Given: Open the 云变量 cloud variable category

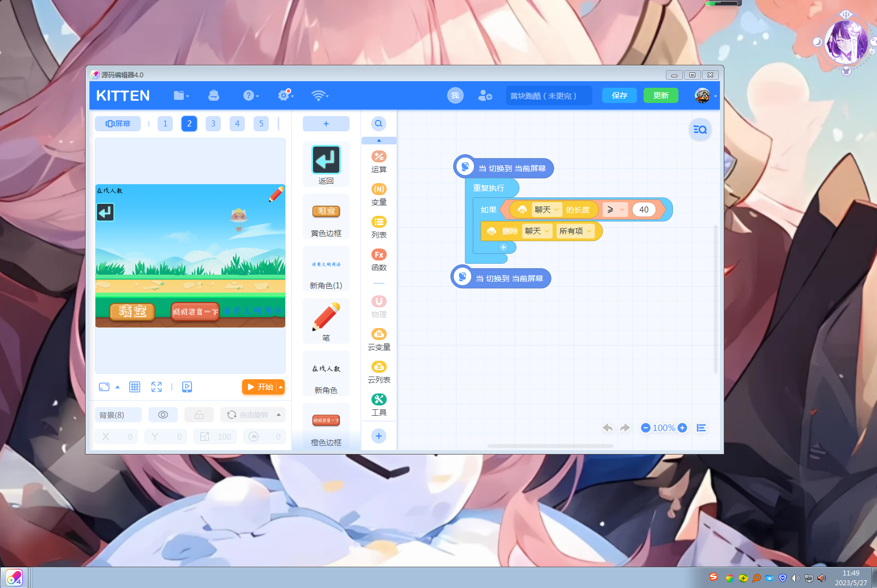Looking at the screenshot, I should [379, 340].
